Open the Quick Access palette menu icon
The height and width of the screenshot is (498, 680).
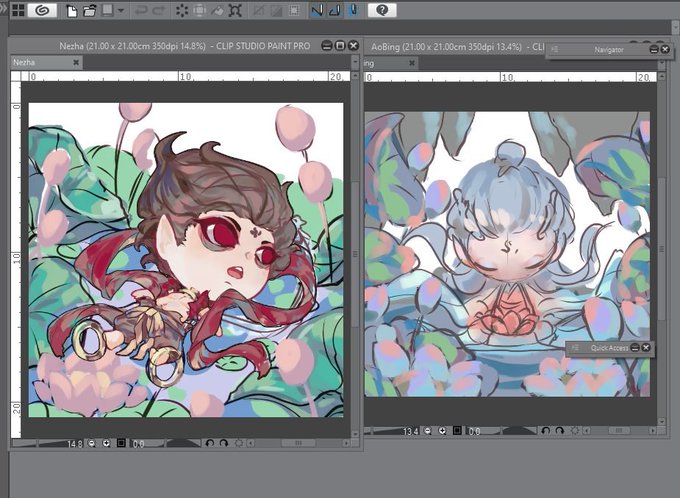575,347
